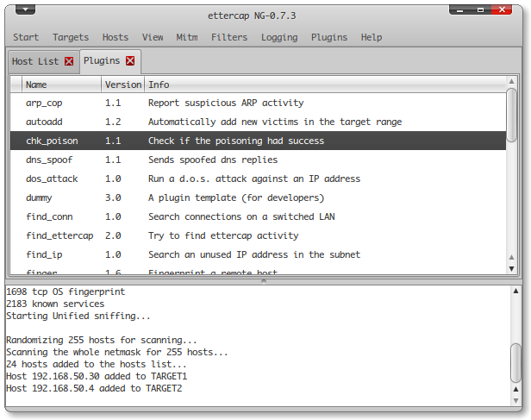This screenshot has height=420, width=531.
Task: Open the Filters menu
Action: (x=229, y=37)
